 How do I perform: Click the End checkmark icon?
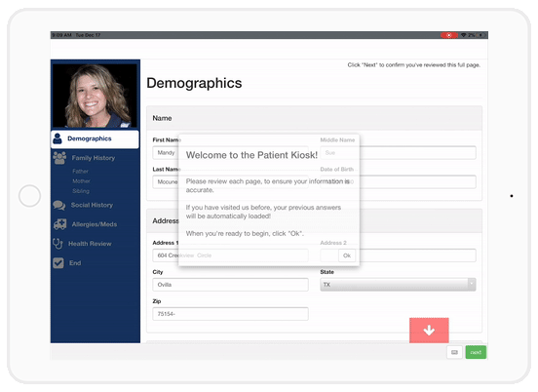coord(58,263)
